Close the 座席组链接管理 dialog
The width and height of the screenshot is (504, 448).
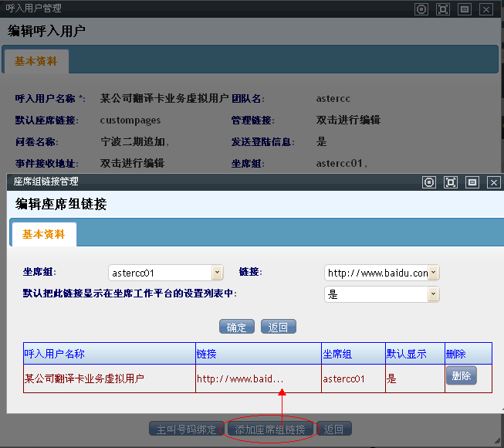pyautogui.click(x=494, y=182)
